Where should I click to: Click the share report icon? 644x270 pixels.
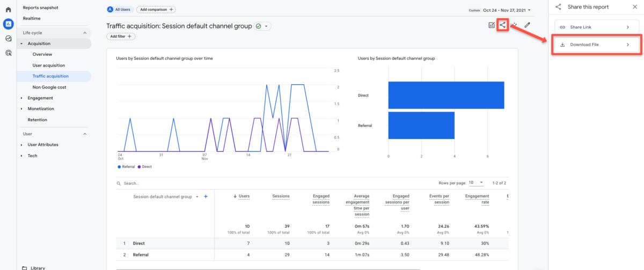[502, 25]
